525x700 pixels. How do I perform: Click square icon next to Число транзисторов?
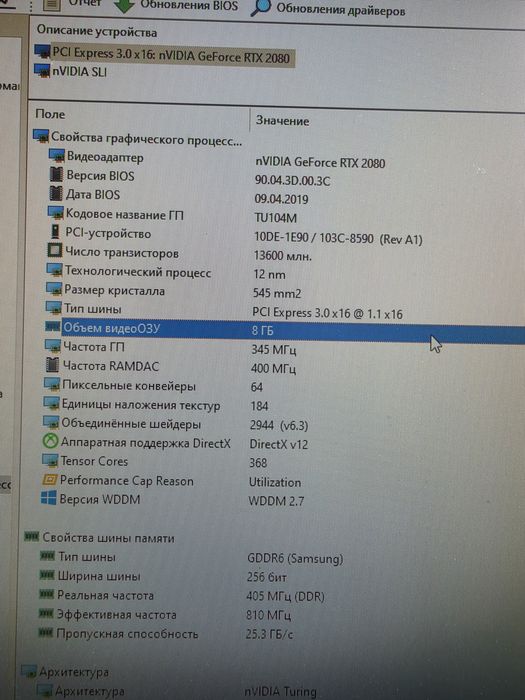[54, 250]
